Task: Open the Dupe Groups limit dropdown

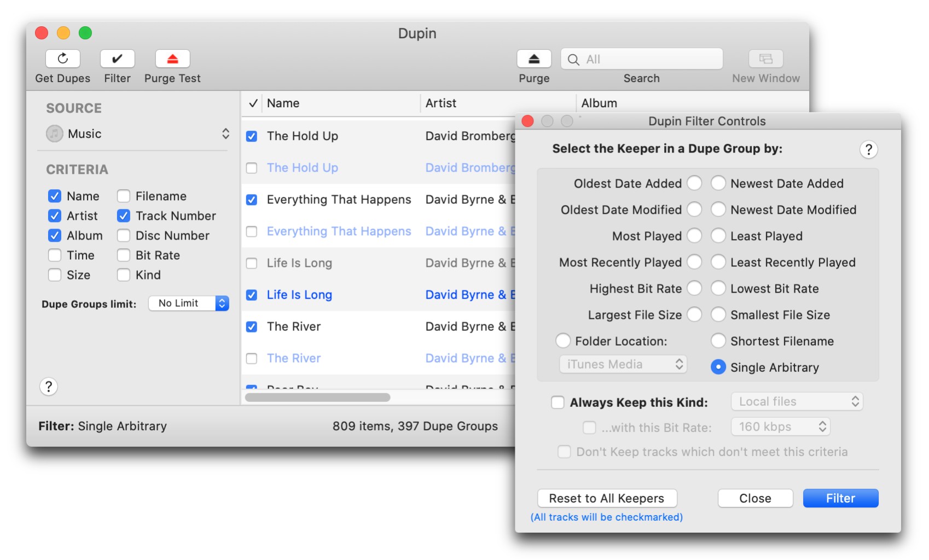Action: click(188, 304)
